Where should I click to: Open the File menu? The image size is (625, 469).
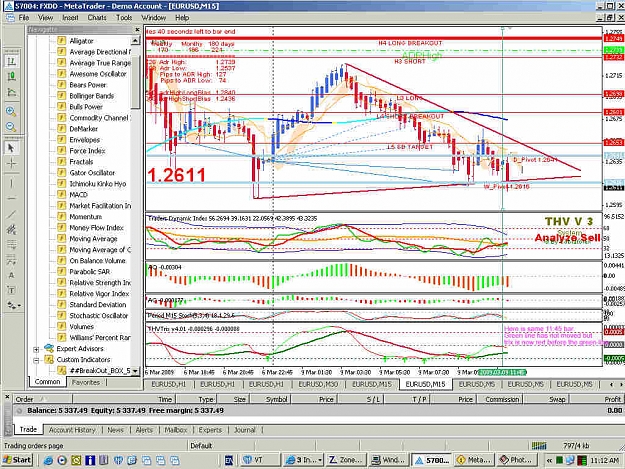click(x=24, y=18)
